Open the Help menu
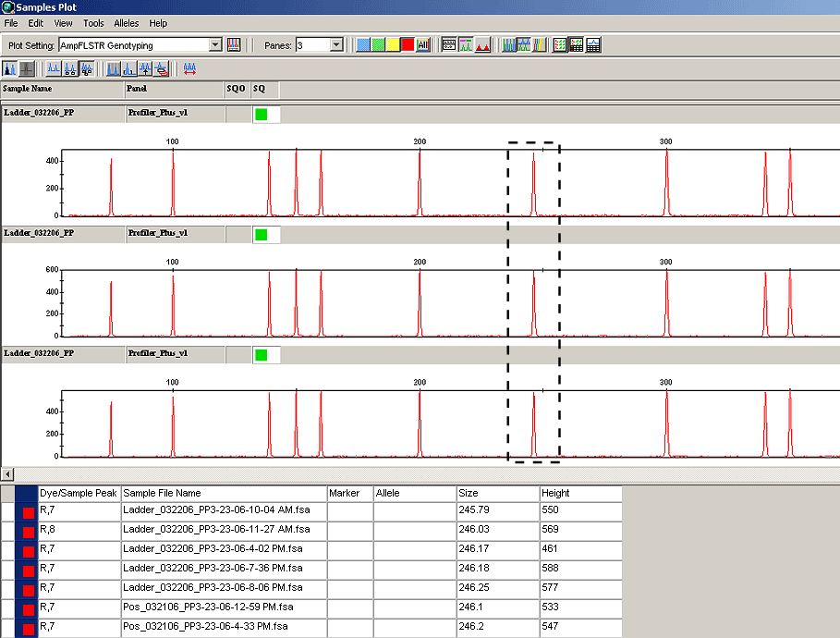 [158, 23]
